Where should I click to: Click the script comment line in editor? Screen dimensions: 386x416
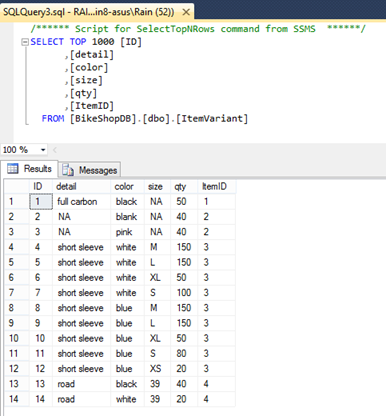click(198, 29)
